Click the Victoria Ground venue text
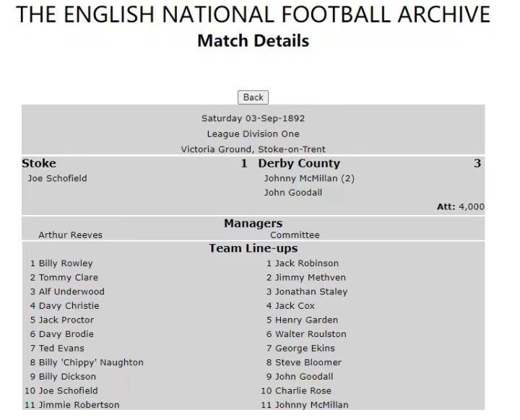The height and width of the screenshot is (420, 520). click(x=253, y=149)
